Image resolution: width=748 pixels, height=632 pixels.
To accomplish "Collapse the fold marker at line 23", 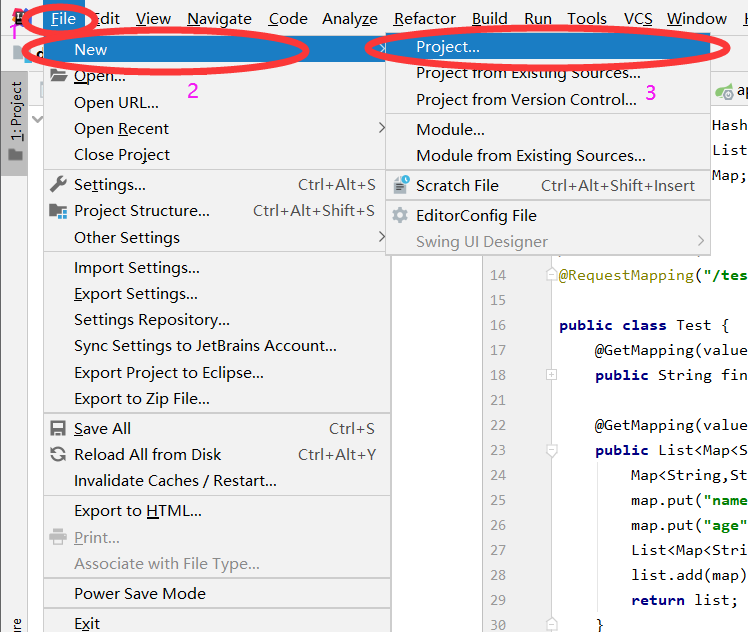I will click(x=551, y=450).
